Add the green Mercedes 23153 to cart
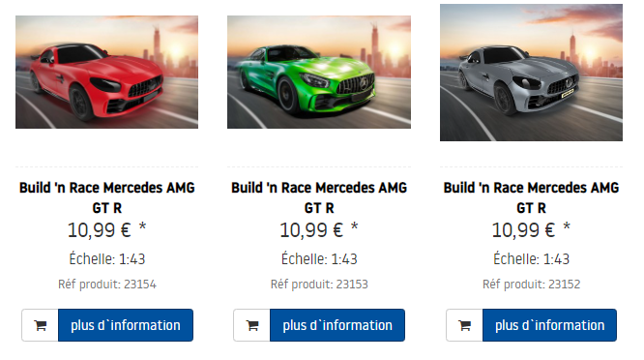 click(x=252, y=325)
